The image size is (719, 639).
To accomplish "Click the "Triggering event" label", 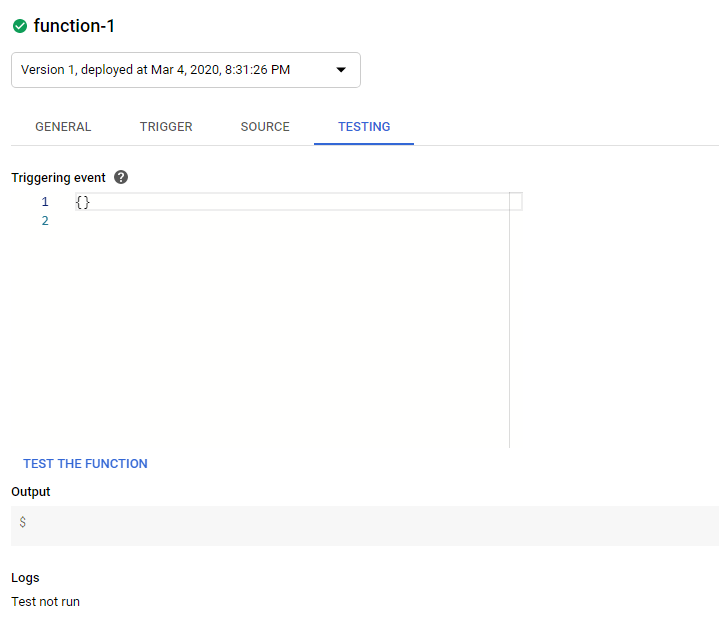I will coord(58,177).
